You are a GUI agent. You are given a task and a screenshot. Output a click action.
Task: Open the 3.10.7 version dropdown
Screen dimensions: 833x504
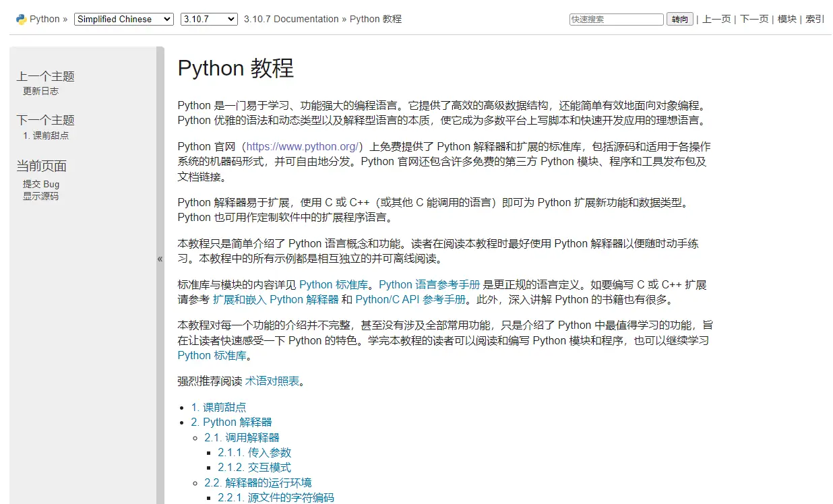point(209,19)
